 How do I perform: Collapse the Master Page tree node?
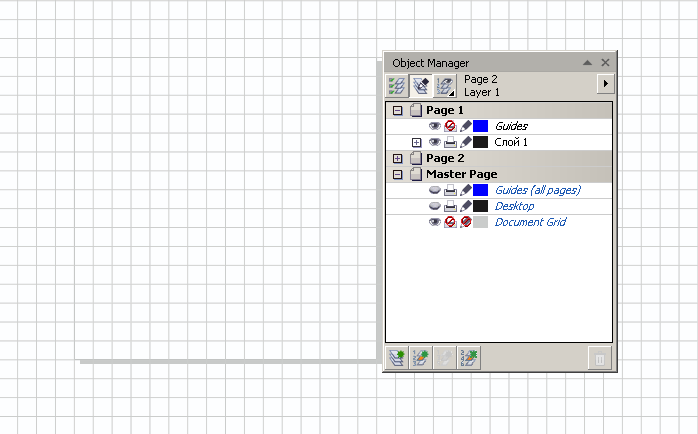[x=398, y=174]
